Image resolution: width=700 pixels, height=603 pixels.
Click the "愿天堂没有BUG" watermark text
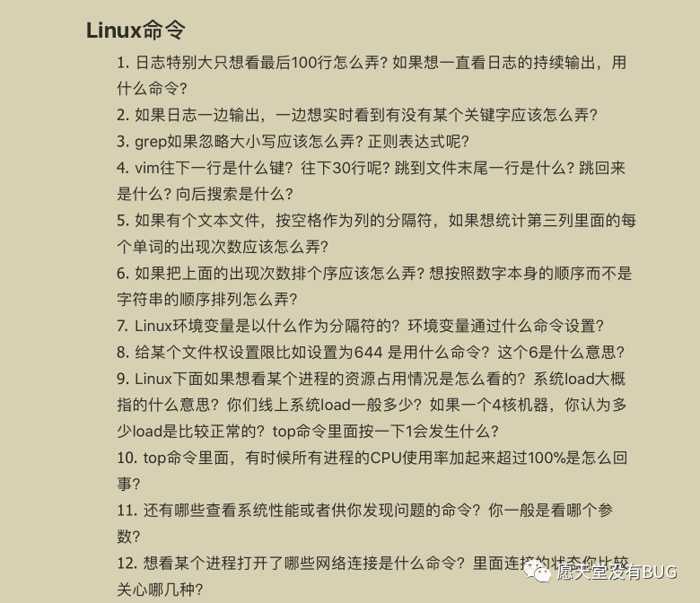pyautogui.click(x=617, y=571)
